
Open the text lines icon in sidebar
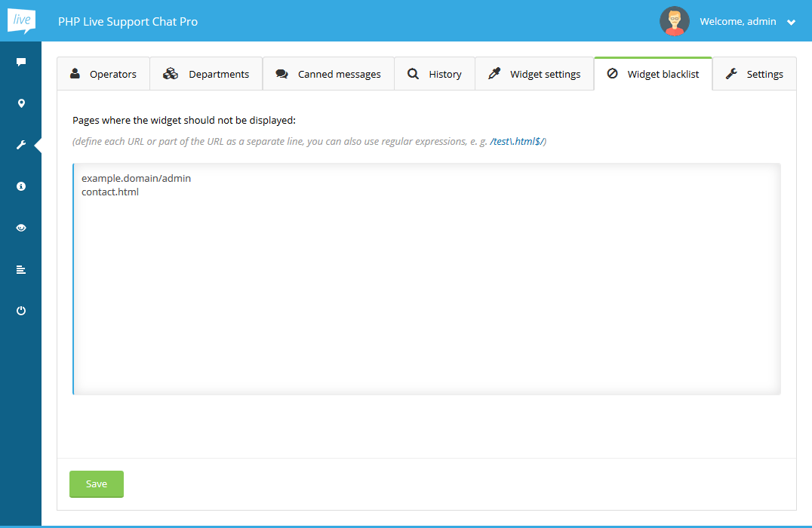[21, 269]
